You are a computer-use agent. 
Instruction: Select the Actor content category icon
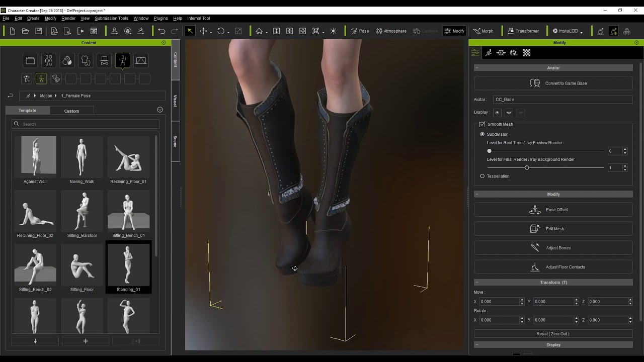(49, 61)
